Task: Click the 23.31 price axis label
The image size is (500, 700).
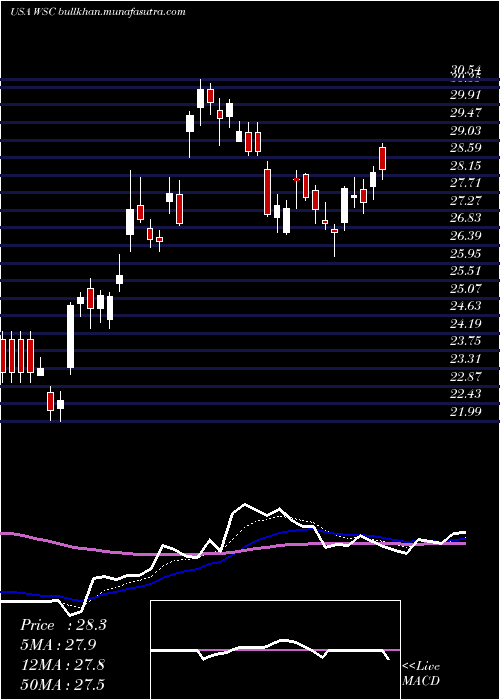Action: click(465, 358)
